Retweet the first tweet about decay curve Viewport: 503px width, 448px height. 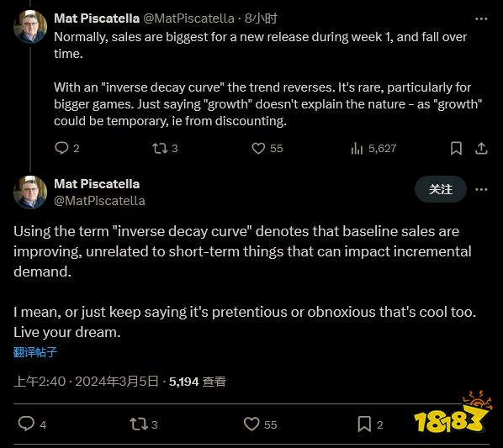coord(165,149)
